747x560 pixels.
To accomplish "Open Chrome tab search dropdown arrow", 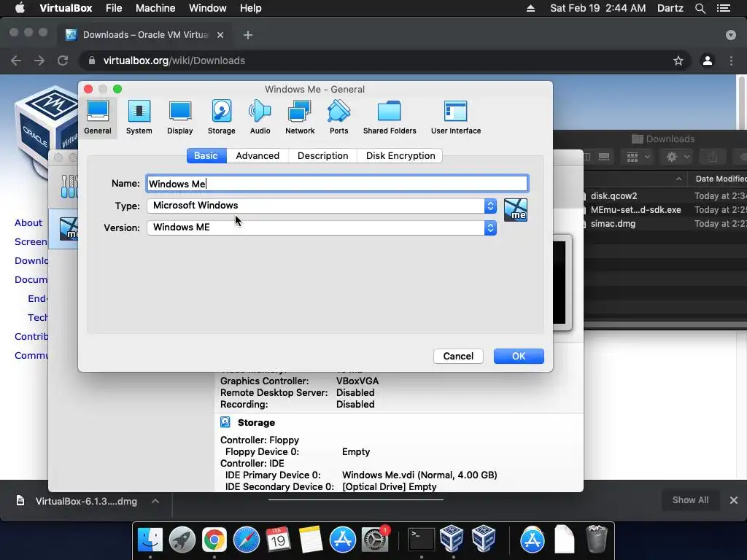I will [731, 35].
